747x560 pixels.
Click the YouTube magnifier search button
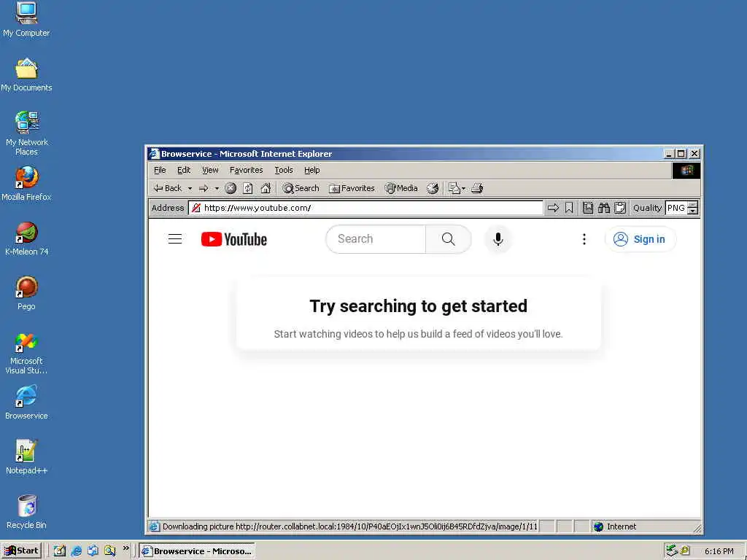point(449,239)
